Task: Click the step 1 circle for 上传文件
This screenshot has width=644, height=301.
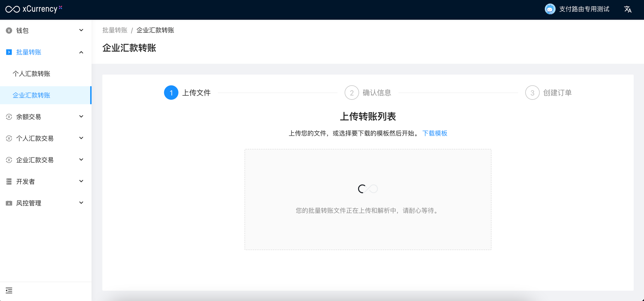Action: (x=171, y=93)
